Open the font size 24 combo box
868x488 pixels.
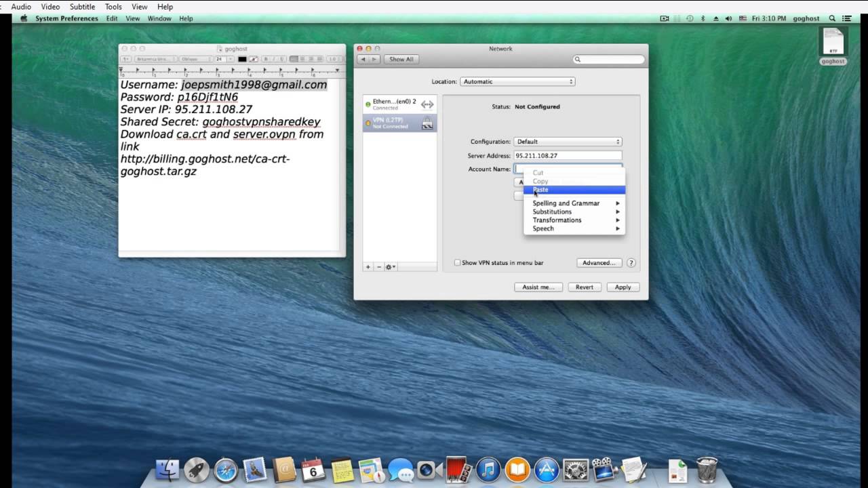224,59
